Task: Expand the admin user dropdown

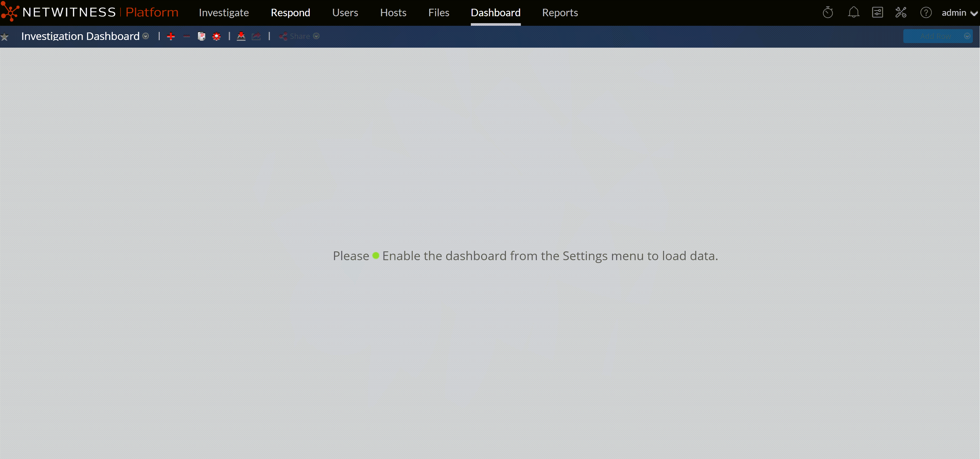Action: tap(959, 13)
